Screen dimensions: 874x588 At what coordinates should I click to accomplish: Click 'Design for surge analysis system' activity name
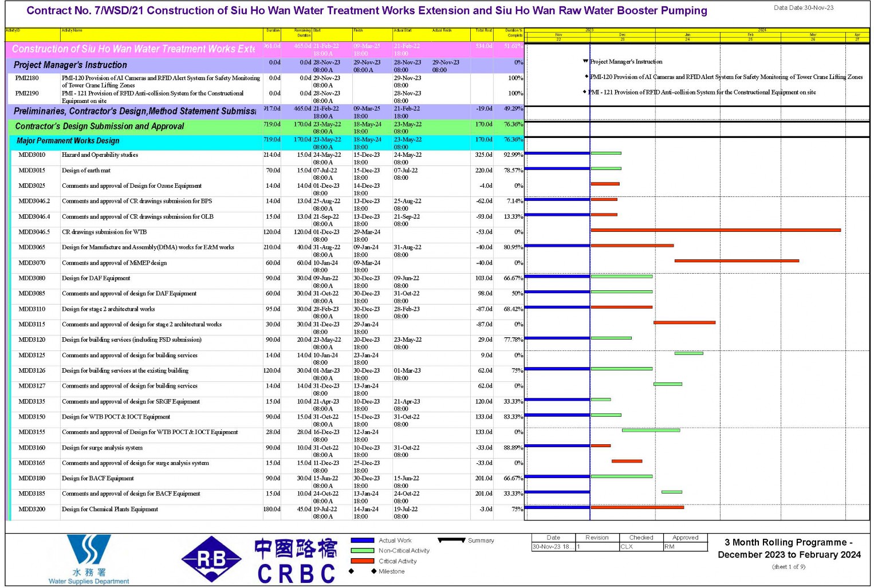pyautogui.click(x=102, y=448)
